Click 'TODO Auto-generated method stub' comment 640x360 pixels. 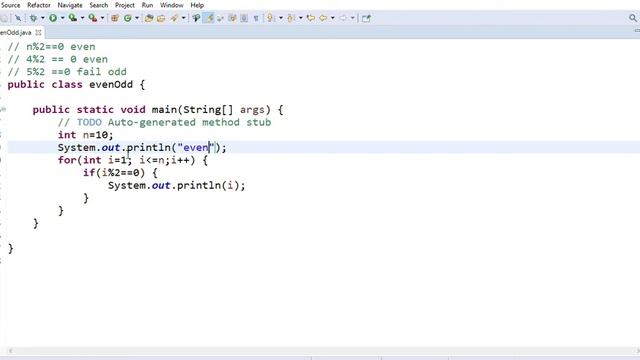tap(174, 122)
